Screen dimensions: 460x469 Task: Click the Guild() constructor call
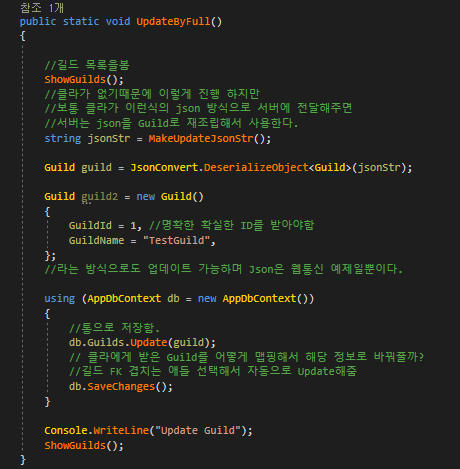coord(182,196)
